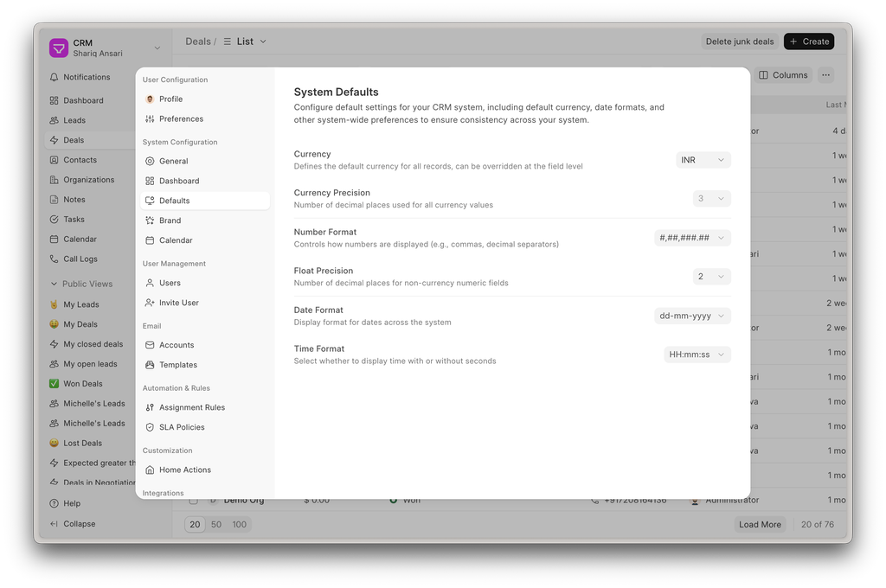Open the three-dots more options menu
886x588 pixels.
pos(825,75)
